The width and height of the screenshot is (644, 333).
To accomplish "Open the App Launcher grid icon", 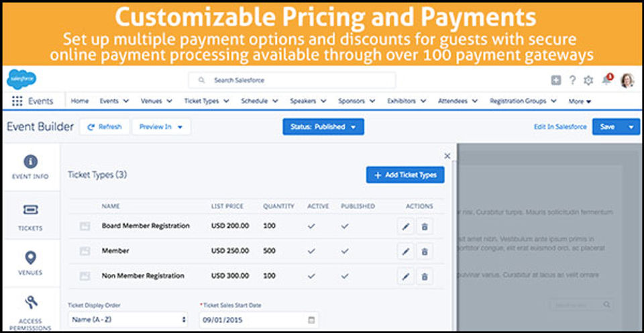I will (17, 101).
